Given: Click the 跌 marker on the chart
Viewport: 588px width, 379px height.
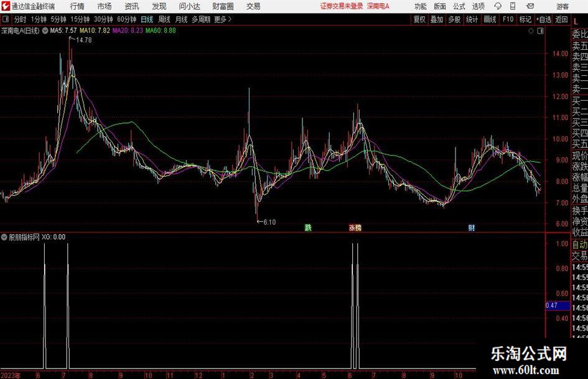Looking at the screenshot, I should (308, 227).
